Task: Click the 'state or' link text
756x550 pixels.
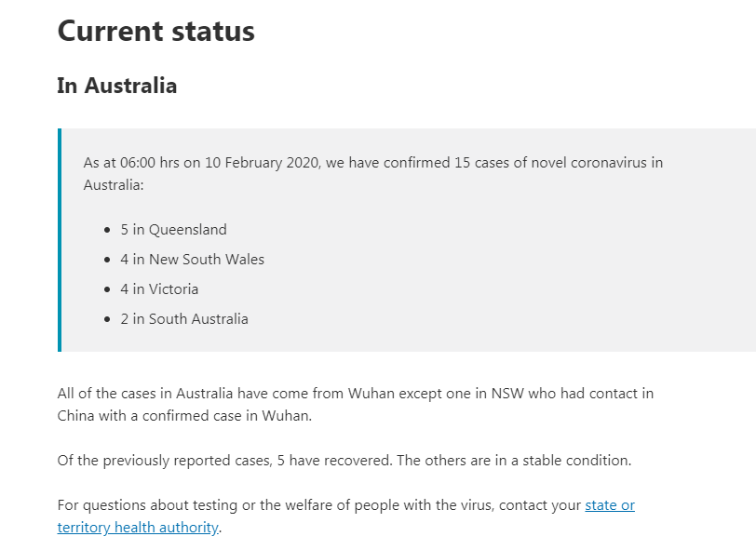Action: (x=610, y=505)
